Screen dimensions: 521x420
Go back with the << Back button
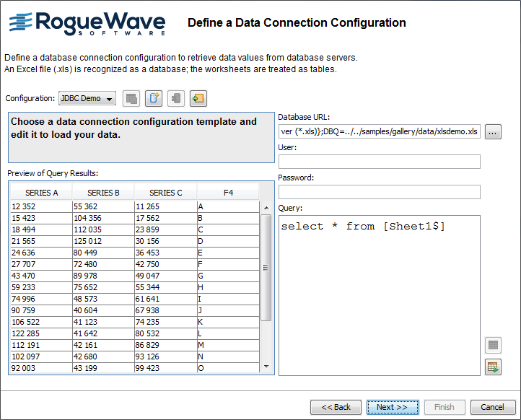click(x=336, y=407)
